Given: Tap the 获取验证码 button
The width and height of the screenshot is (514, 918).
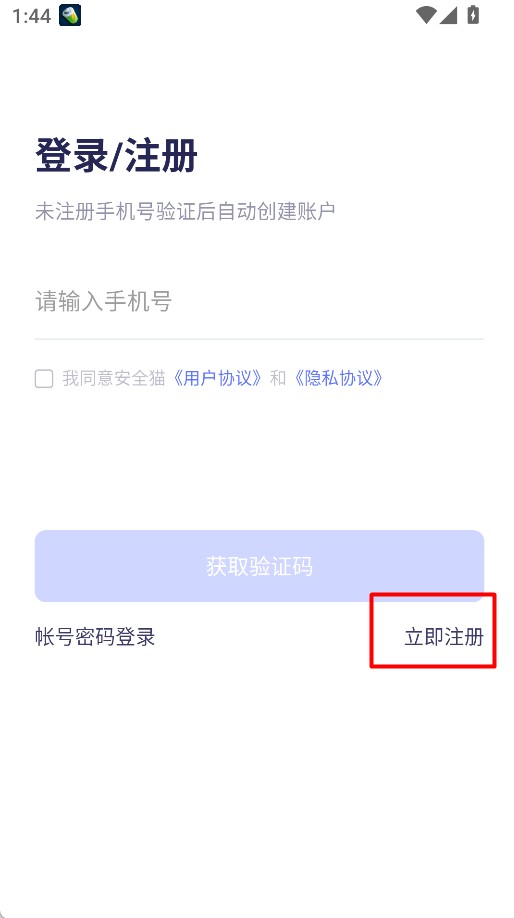Looking at the screenshot, I should 259,566.
